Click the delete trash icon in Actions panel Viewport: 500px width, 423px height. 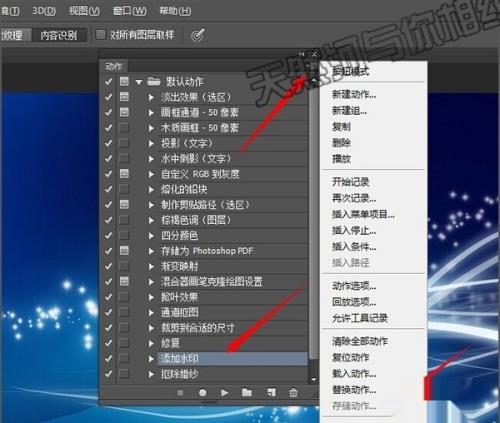pyautogui.click(x=293, y=393)
